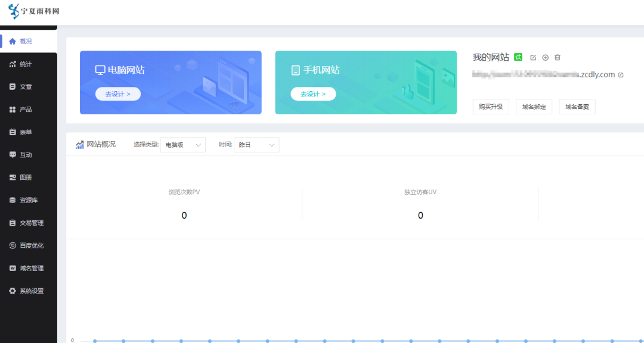Click the 互动 chat bubble icon

13,155
